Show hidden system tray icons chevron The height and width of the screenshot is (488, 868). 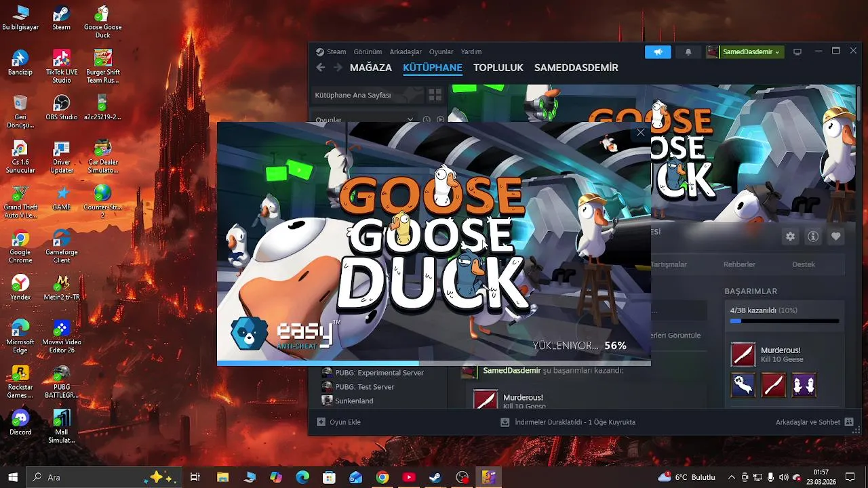tap(732, 477)
